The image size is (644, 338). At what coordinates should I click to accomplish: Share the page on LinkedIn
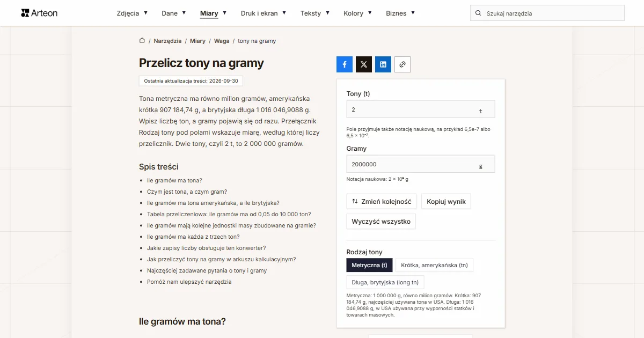383,64
